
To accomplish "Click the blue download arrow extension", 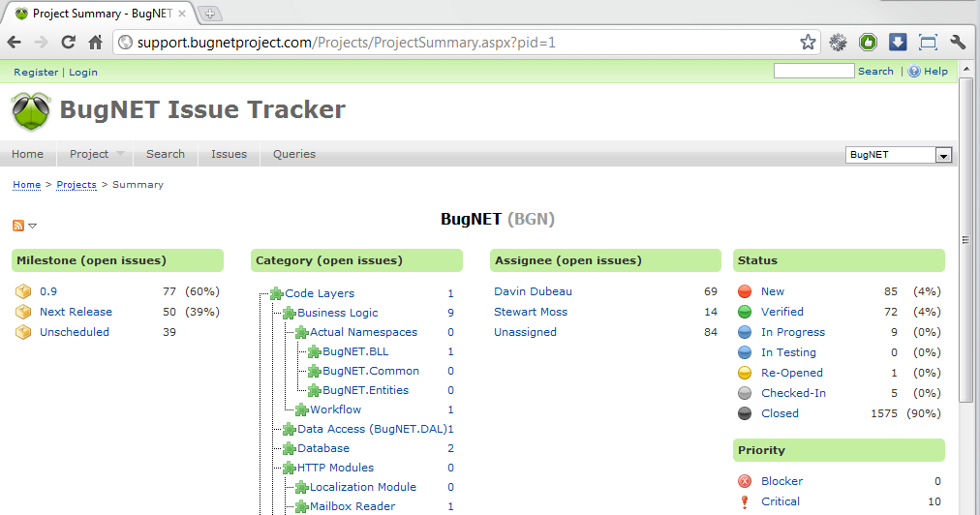I will pyautogui.click(x=898, y=43).
